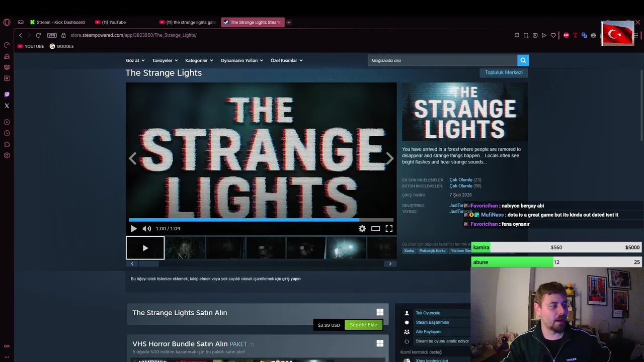Click the abune 12 of 25 goal bar

click(556, 262)
